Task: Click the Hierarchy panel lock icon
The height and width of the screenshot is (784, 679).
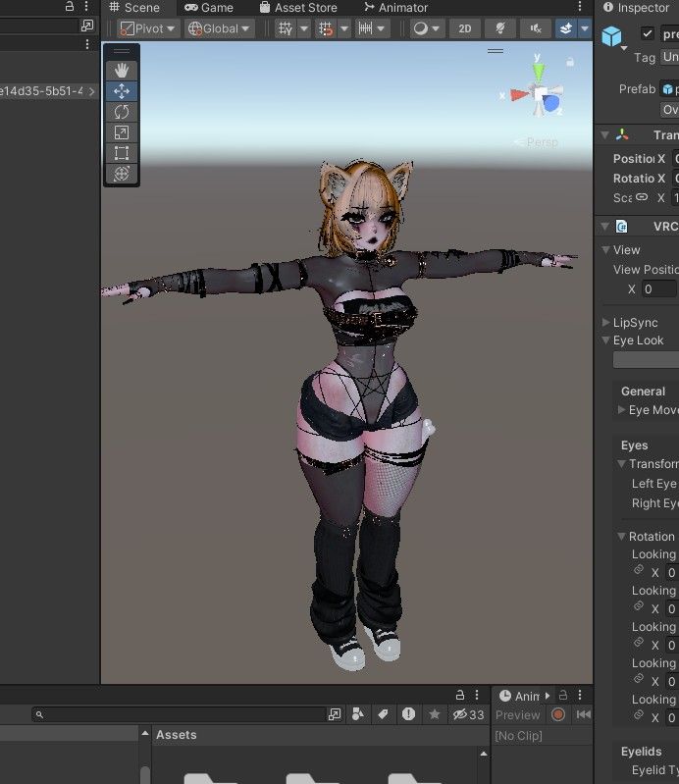Action: coord(70,7)
